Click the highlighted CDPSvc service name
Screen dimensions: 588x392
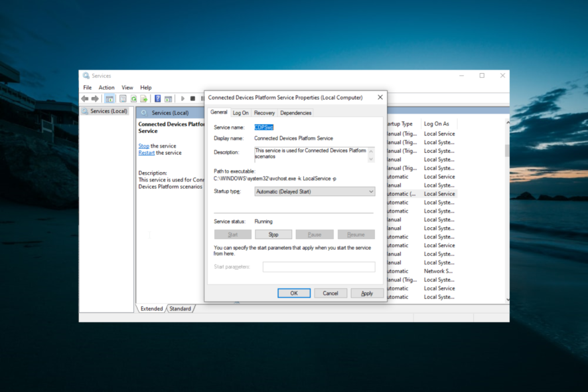click(264, 128)
